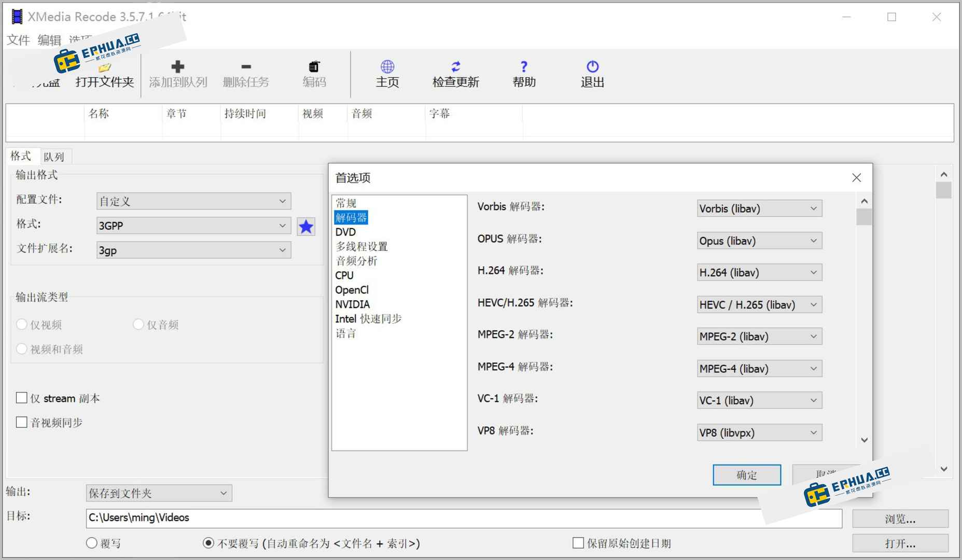This screenshot has width=962, height=560.
Task: Switch to the 队列 tab
Action: pos(54,156)
